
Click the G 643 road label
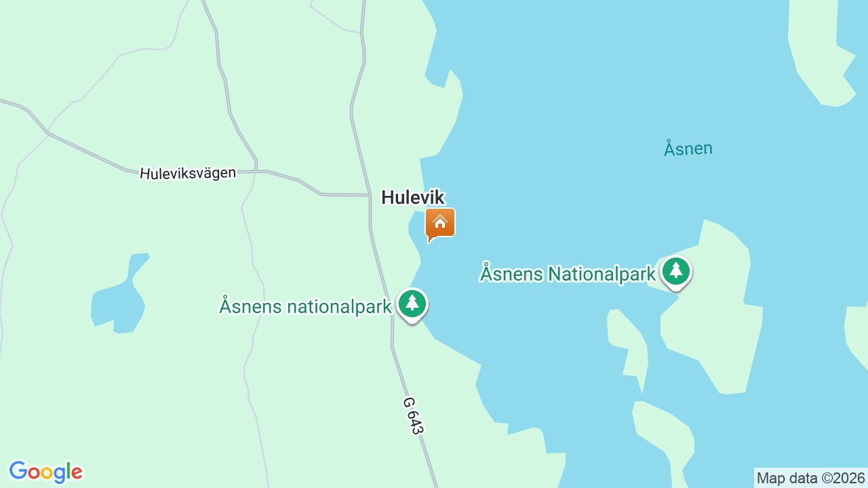[413, 415]
